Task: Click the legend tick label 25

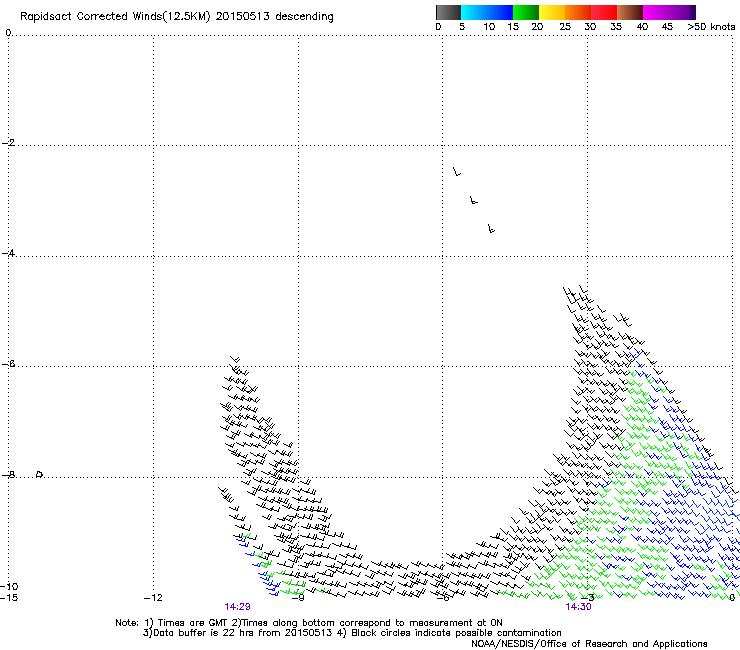Action: [x=565, y=27]
